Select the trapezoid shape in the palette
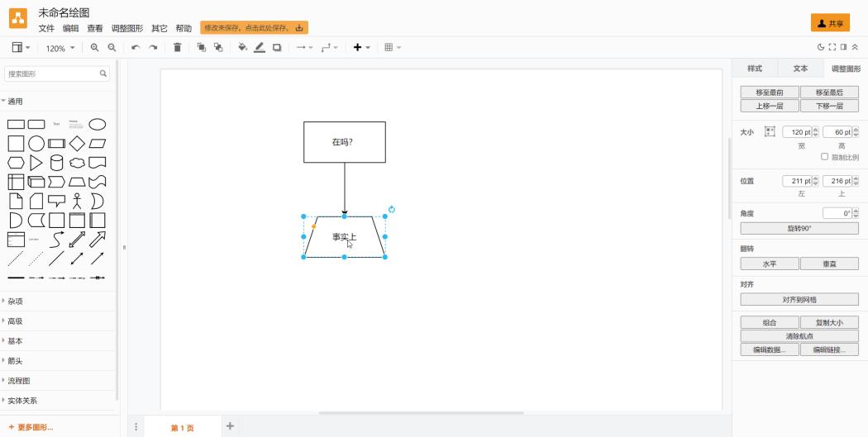This screenshot has height=437, width=868. (77, 182)
